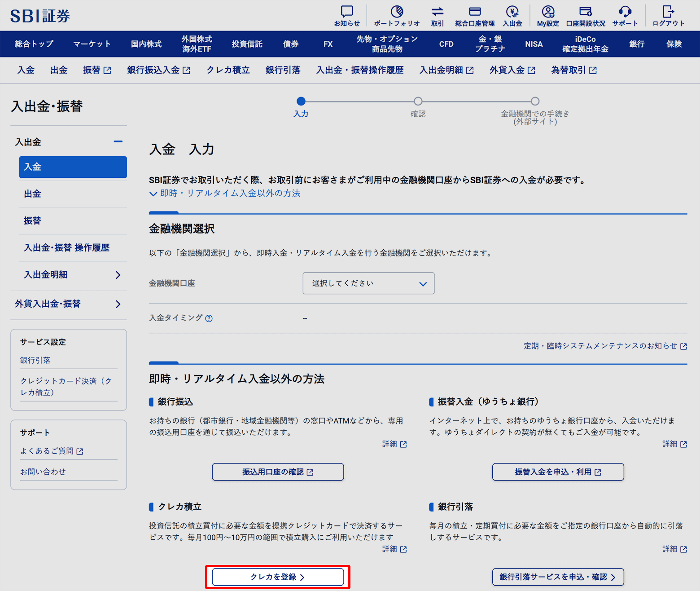Open お問い合わせ support link

click(x=43, y=472)
